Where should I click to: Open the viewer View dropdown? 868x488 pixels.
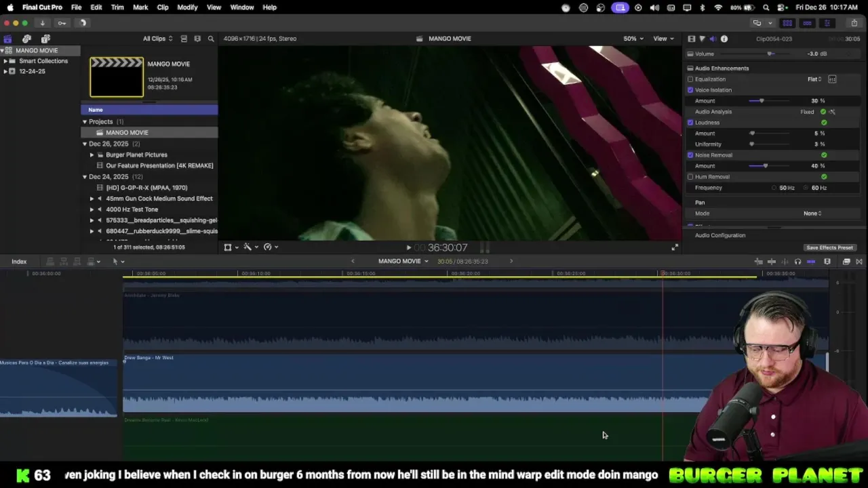[663, 39]
